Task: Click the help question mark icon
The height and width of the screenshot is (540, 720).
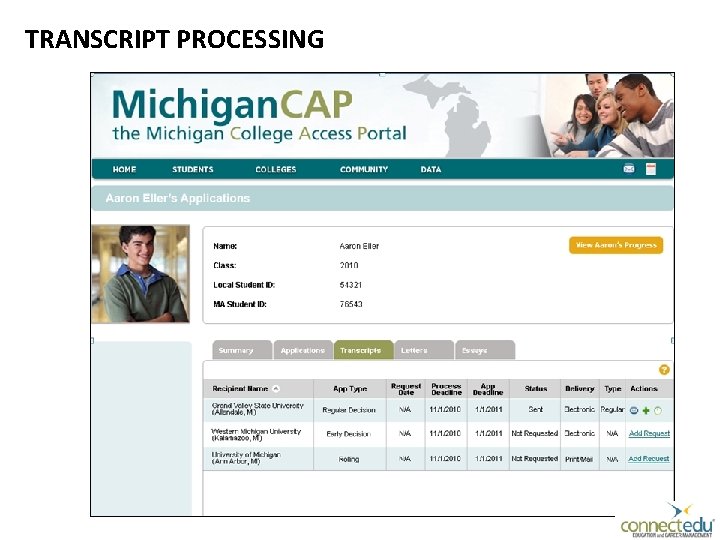Action: (x=664, y=370)
